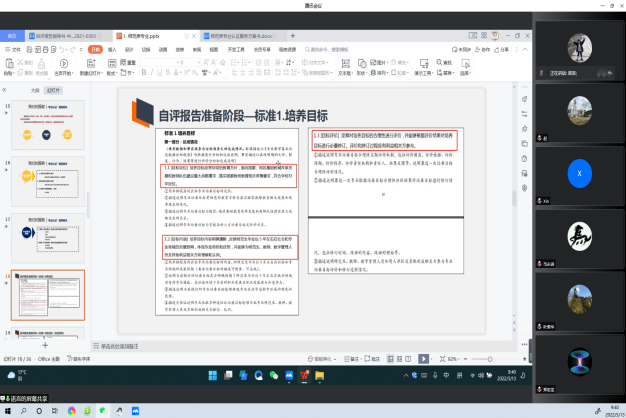Select the Developer Tools (开发工具) ribbon tab
Image resolution: width=626 pixels, height=418 pixels.
tap(236, 50)
